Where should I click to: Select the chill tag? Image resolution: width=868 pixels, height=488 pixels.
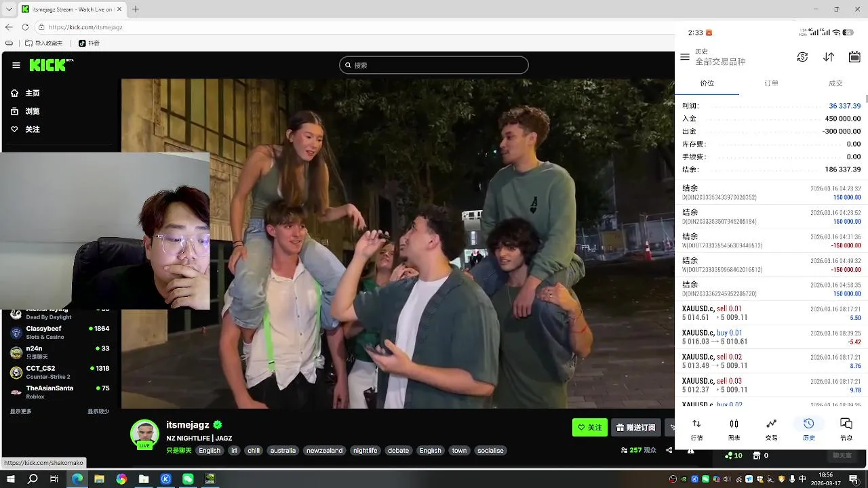(254, 450)
